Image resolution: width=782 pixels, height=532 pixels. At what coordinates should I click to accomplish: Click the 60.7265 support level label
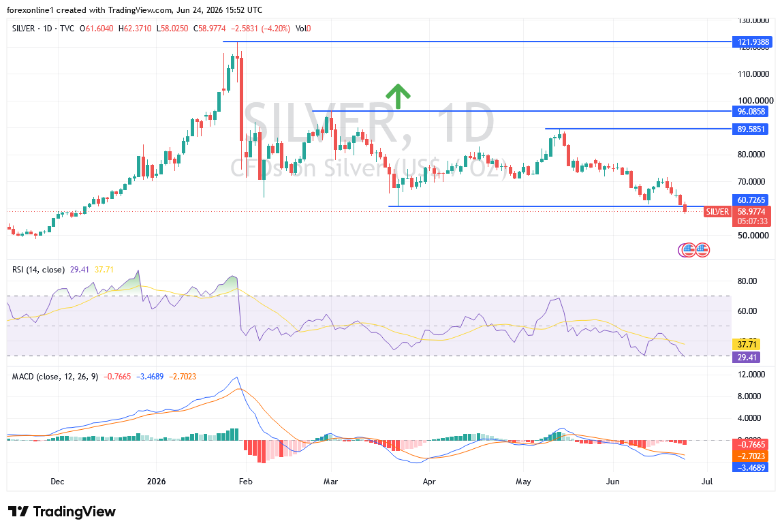pyautogui.click(x=751, y=200)
